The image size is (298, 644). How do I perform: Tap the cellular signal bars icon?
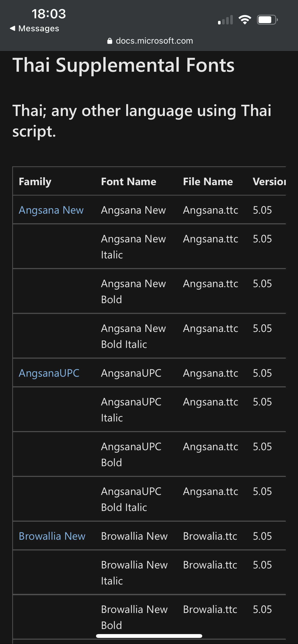pos(226,20)
